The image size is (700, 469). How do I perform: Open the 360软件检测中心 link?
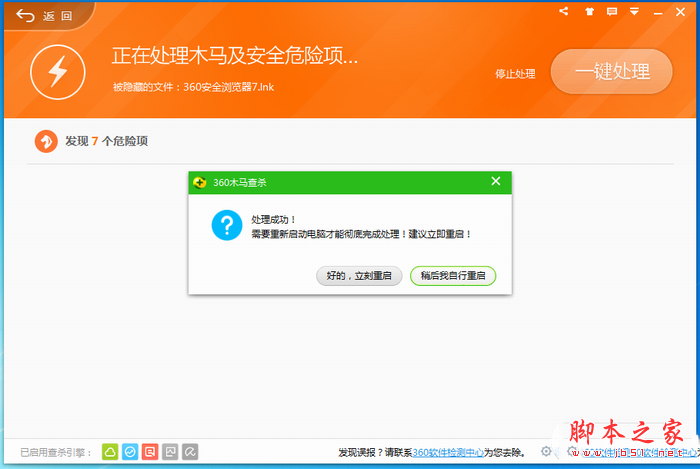(x=448, y=452)
